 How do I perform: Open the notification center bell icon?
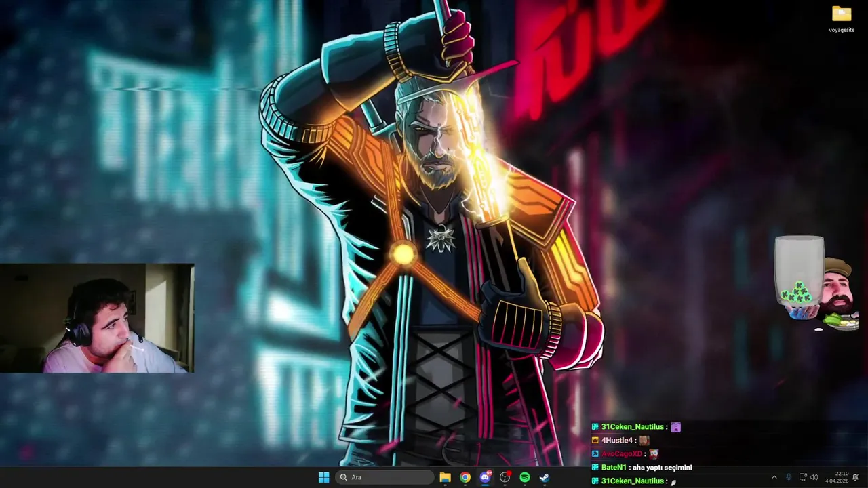point(856,477)
